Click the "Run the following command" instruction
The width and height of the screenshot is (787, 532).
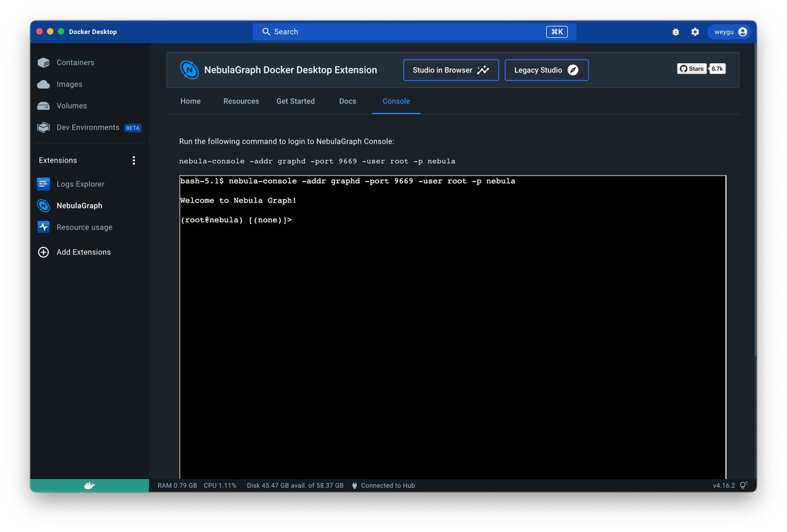click(x=287, y=142)
